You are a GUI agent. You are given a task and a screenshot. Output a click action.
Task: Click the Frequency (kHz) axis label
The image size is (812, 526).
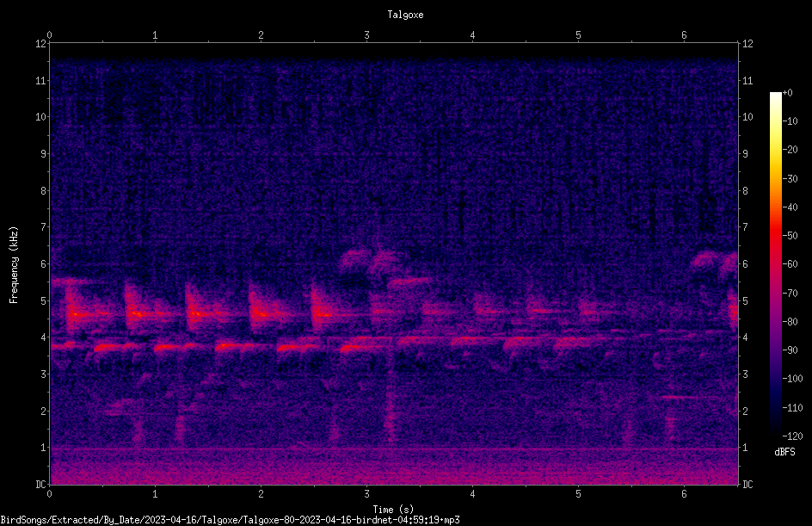pyautogui.click(x=14, y=265)
